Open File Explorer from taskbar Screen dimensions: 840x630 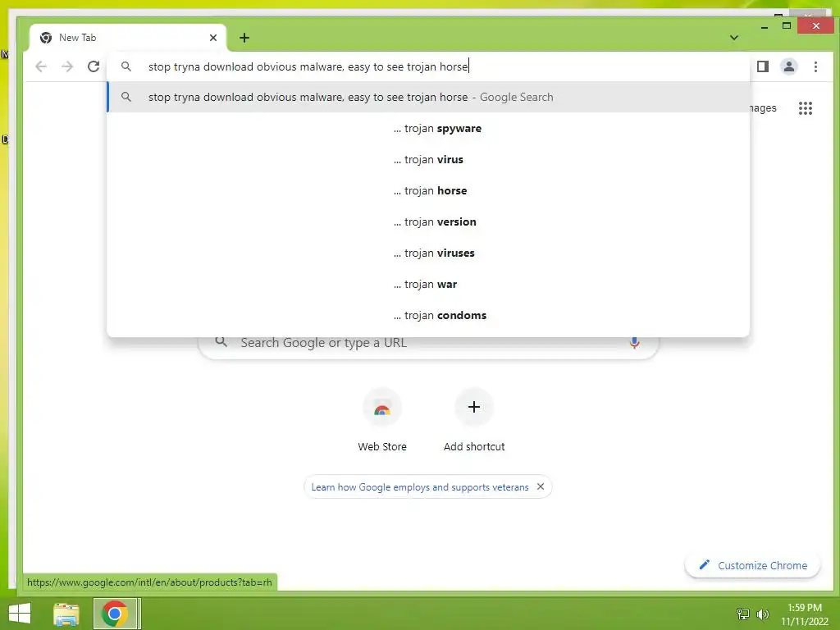point(66,614)
